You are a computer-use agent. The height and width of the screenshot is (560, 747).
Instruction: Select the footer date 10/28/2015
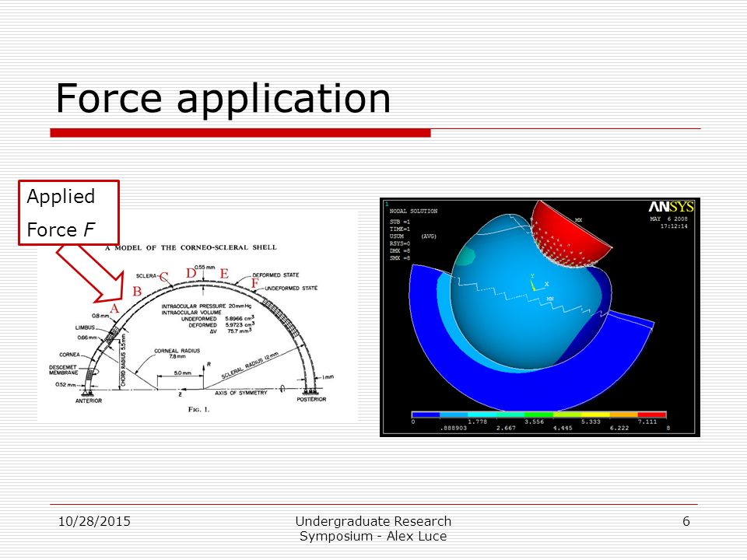tap(94, 521)
